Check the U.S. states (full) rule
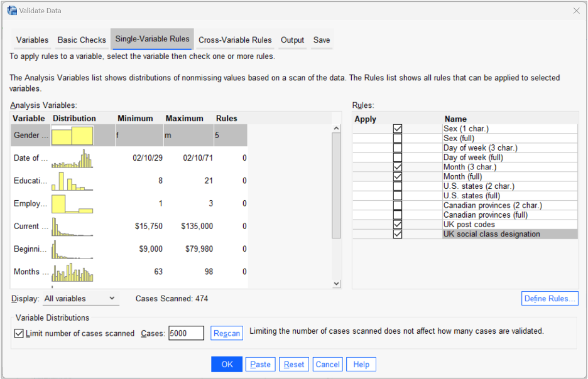The width and height of the screenshot is (588, 379). [398, 196]
